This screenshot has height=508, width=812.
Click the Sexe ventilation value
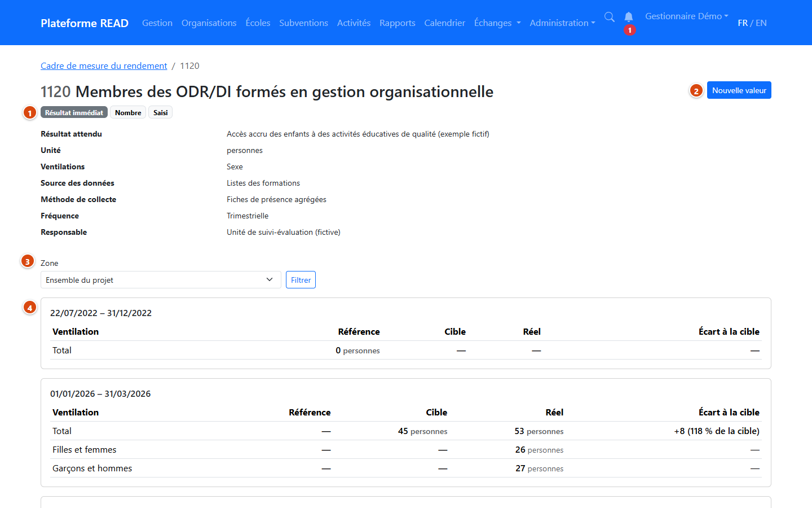click(x=235, y=167)
